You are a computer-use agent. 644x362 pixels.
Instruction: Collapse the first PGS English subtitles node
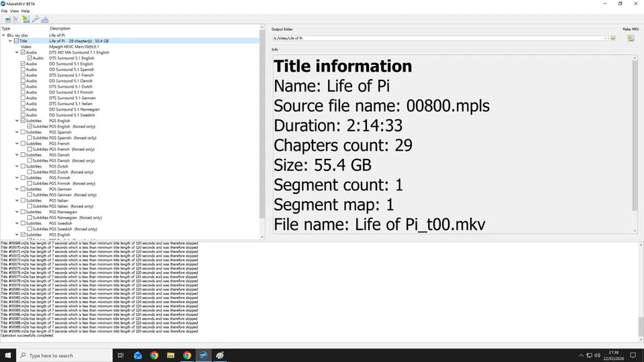click(x=17, y=121)
